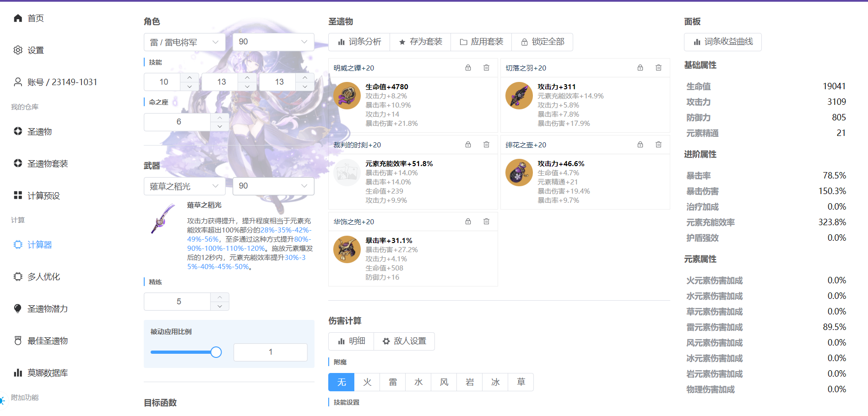Delete the 明威之镡+20 artifact
The image size is (868, 416).
tap(486, 68)
